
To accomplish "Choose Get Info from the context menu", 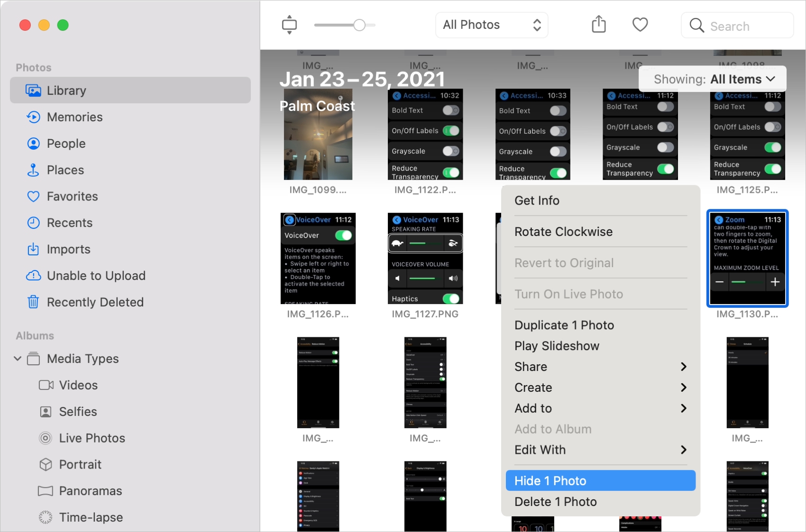I will coord(601,200).
